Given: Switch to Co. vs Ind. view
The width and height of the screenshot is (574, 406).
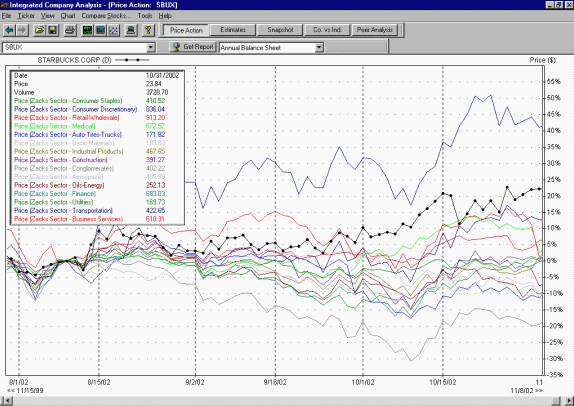Looking at the screenshot, I should point(327,30).
